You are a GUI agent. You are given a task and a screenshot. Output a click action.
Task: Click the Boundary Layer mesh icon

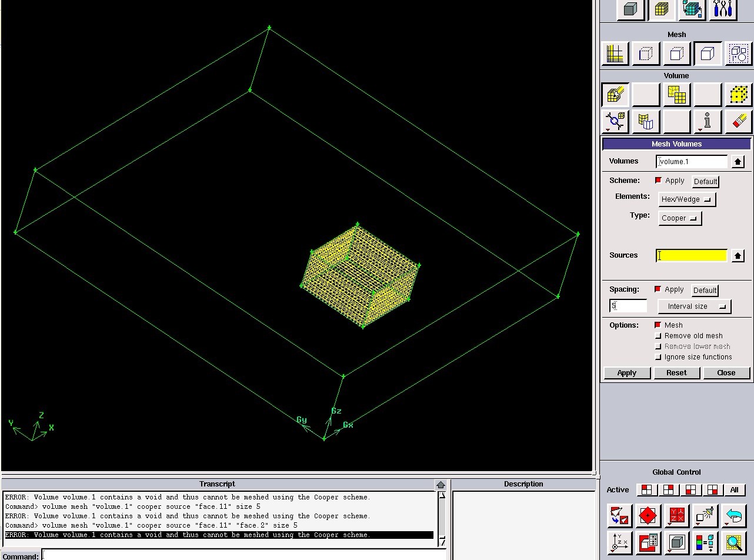tap(615, 54)
